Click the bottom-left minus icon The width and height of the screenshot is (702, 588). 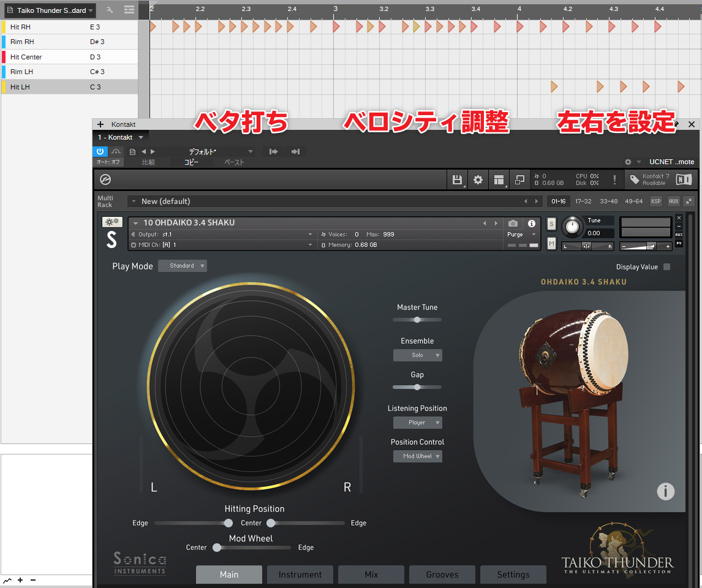coord(32,581)
